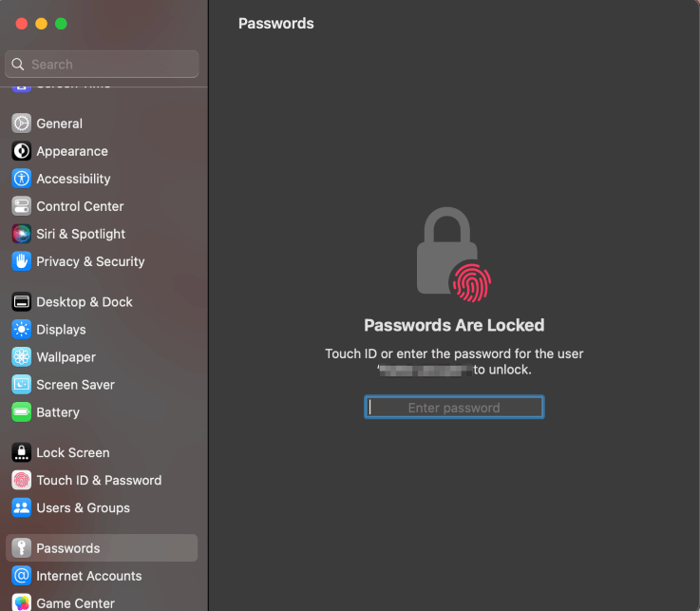Click the General gear icon

click(21, 124)
